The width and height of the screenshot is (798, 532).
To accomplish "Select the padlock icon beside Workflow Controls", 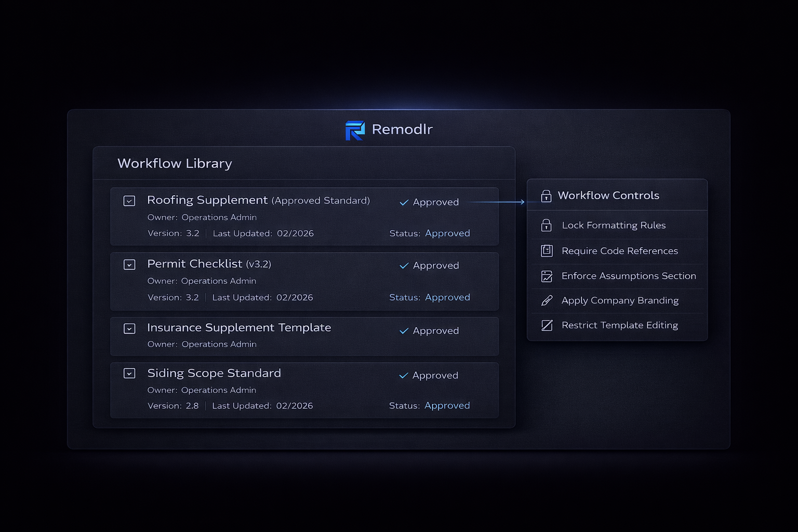I will pos(546,195).
